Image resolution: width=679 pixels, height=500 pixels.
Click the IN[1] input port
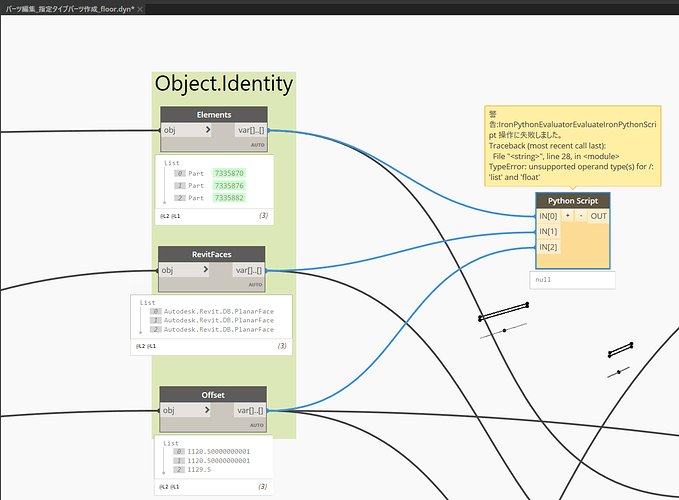548,231
